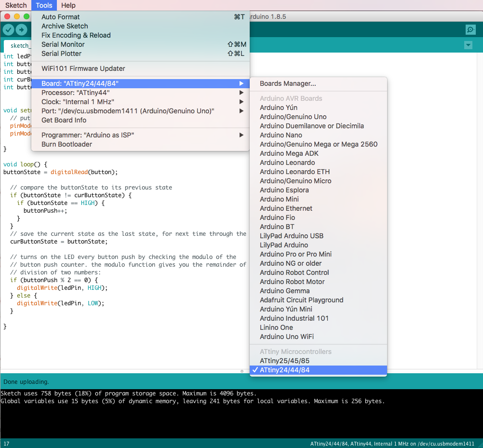Select Arduino Leonardo board
Viewport: 483px width, 448px height.
click(x=318, y=163)
